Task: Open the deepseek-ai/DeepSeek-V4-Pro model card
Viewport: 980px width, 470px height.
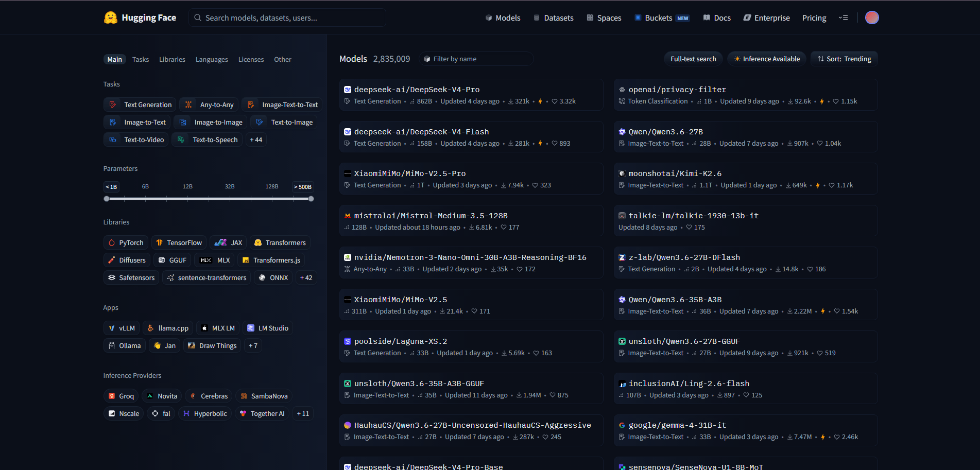Action: click(x=471, y=95)
